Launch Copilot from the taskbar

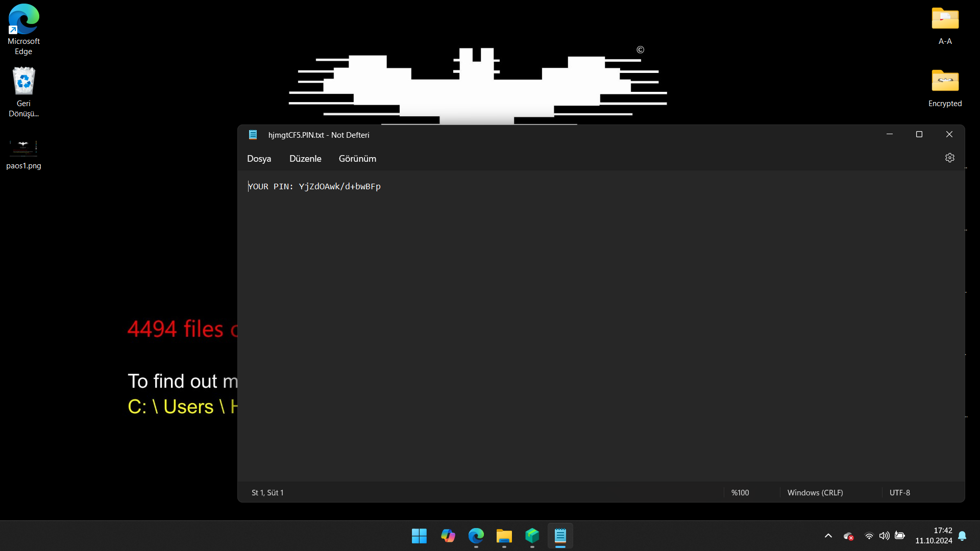tap(448, 536)
